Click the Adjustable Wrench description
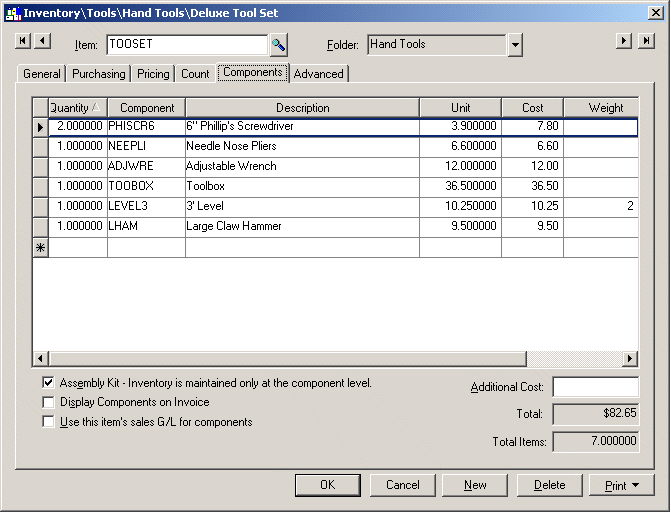The image size is (671, 513). [303, 167]
